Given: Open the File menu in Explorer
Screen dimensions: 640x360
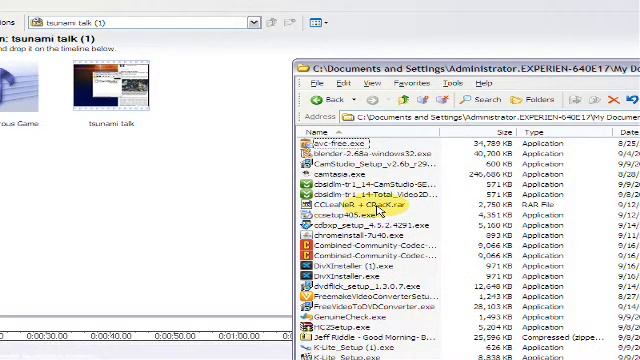Looking at the screenshot, I should coord(317,83).
